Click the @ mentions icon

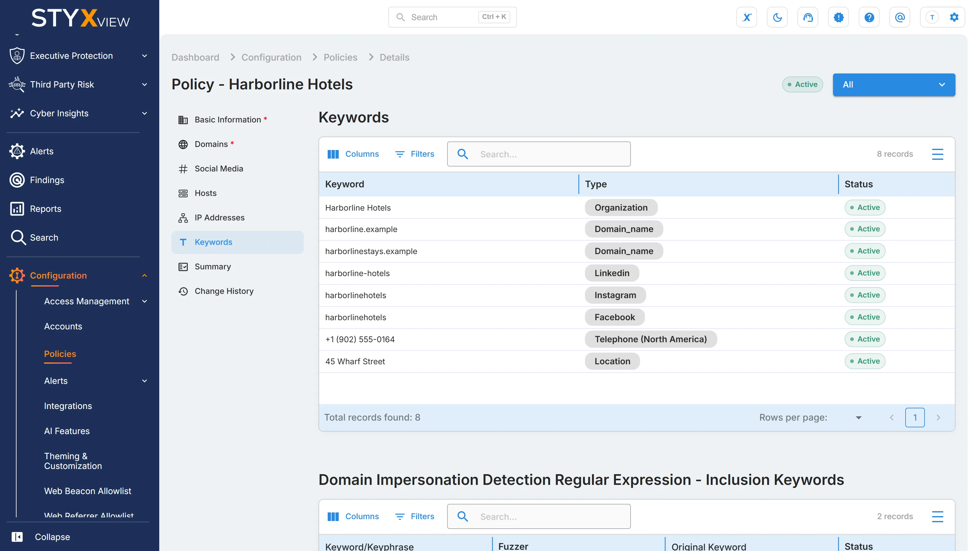[x=900, y=17]
